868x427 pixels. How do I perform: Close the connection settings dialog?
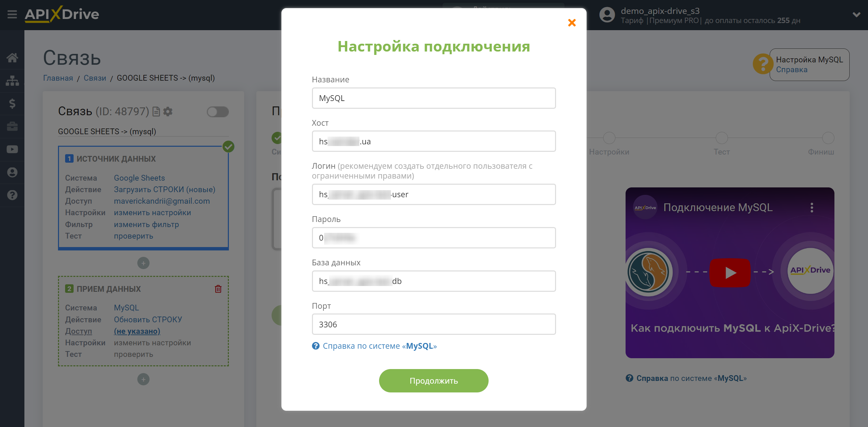pos(572,23)
